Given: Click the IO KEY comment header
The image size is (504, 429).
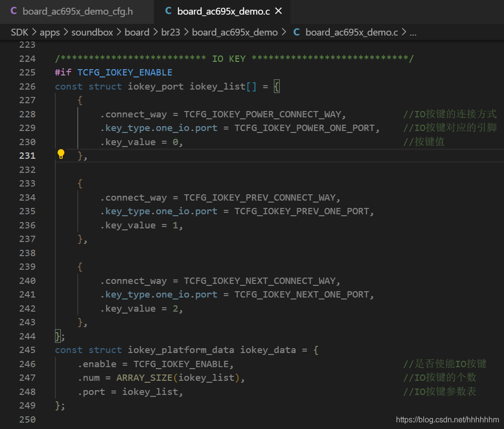Looking at the screenshot, I should tap(234, 58).
